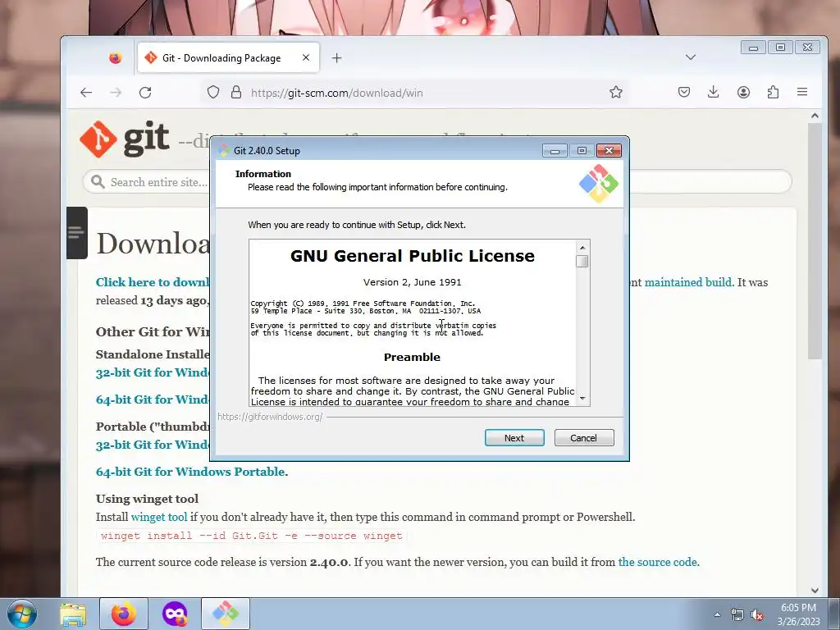This screenshot has height=630, width=840.
Task: Open the maintained build link
Action: point(688,282)
